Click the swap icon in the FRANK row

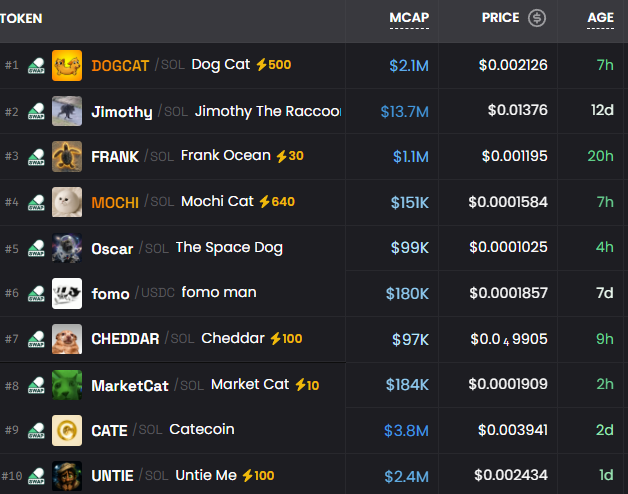click(36, 157)
